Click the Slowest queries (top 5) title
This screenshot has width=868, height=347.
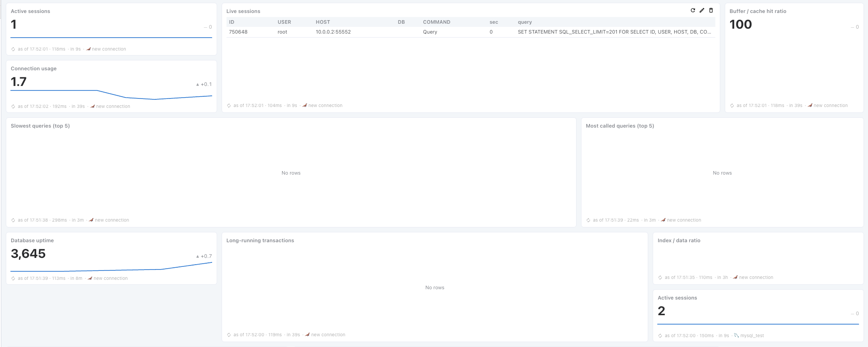40,126
